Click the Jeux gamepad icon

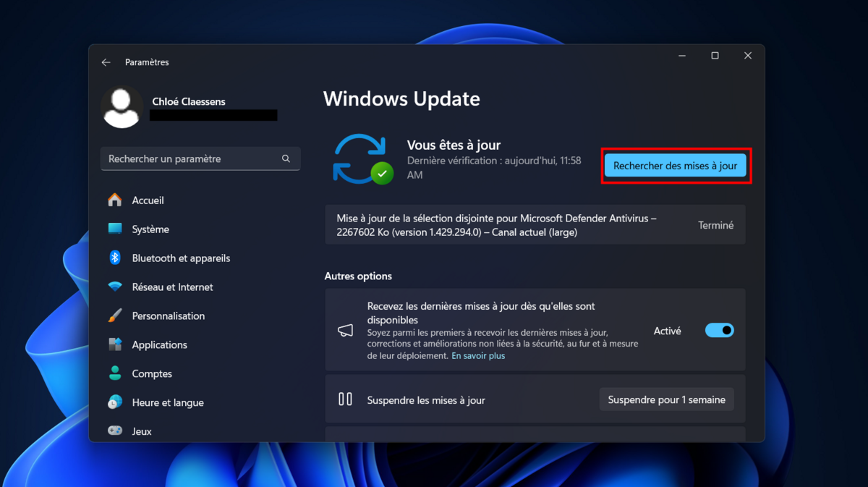pyautogui.click(x=115, y=431)
